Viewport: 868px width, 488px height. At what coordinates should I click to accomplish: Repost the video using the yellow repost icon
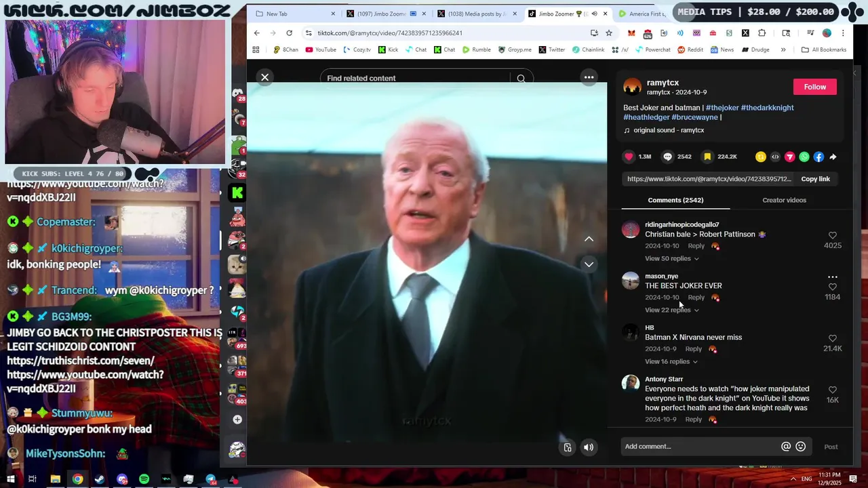coord(761,157)
